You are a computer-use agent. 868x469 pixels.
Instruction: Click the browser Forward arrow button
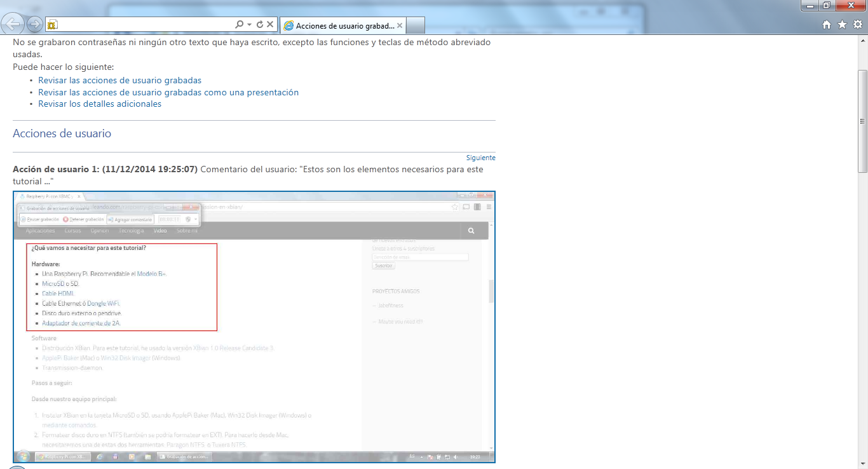click(x=35, y=24)
